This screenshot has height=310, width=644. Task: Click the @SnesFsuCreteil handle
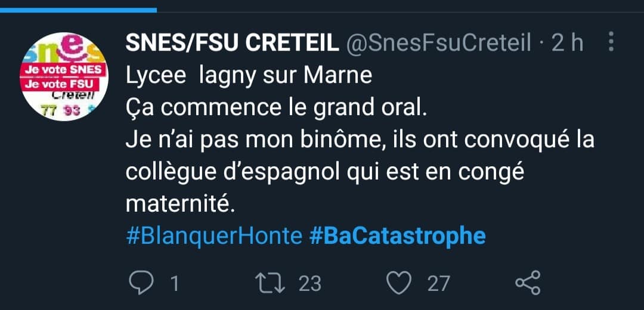(x=438, y=44)
